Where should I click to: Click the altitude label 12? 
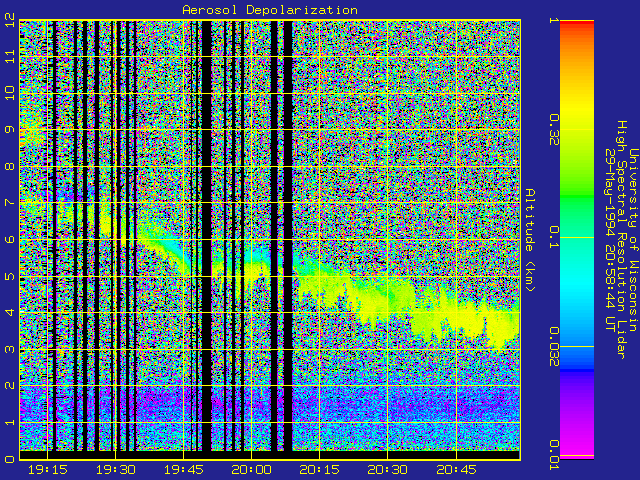coord(10,20)
